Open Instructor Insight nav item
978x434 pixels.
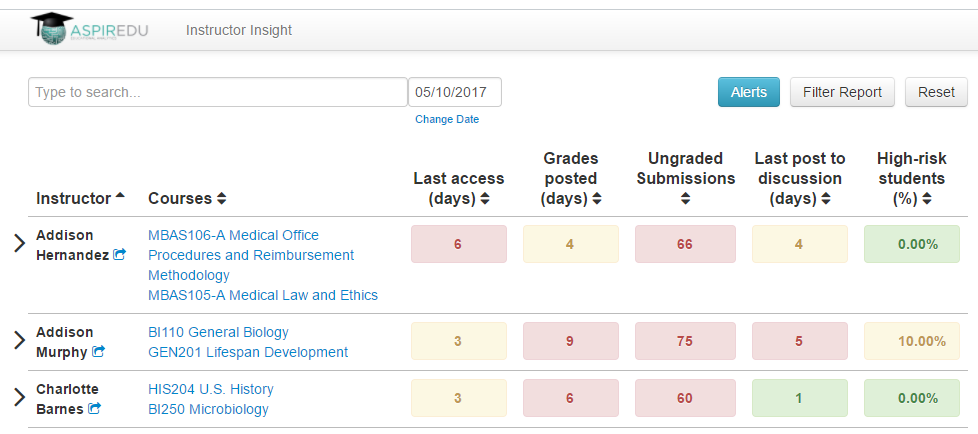point(239,30)
